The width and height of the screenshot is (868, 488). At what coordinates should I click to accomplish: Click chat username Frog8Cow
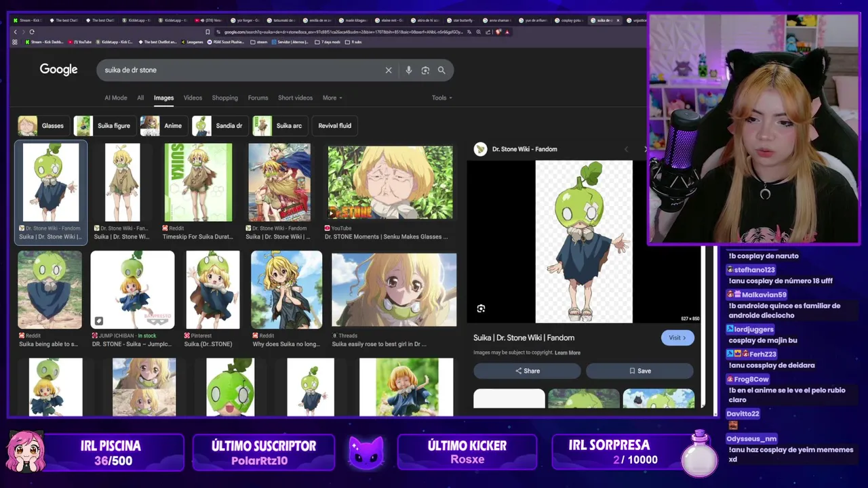tap(751, 380)
